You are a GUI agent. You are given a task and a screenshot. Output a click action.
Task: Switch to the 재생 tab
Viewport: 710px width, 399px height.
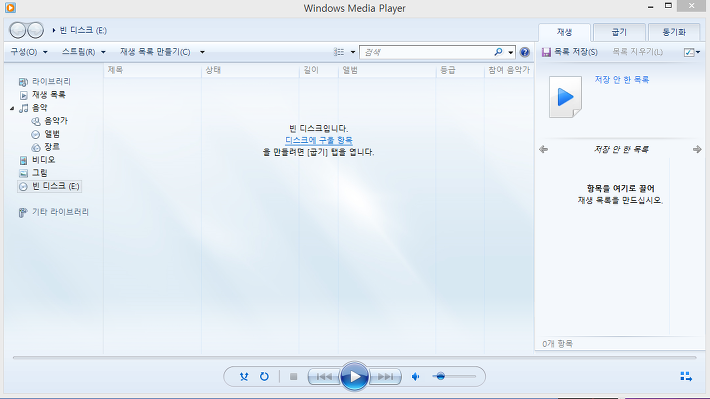(564, 32)
